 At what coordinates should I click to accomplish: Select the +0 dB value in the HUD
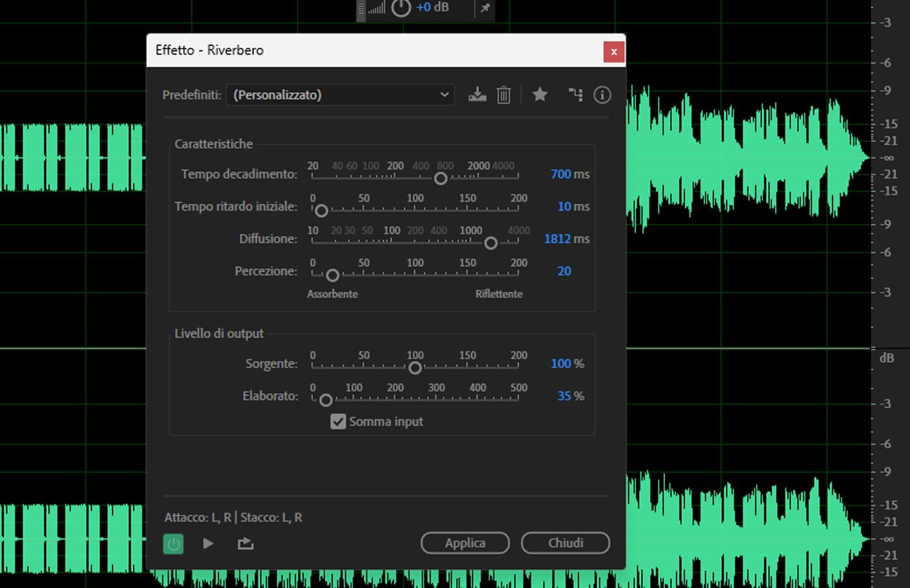point(429,8)
